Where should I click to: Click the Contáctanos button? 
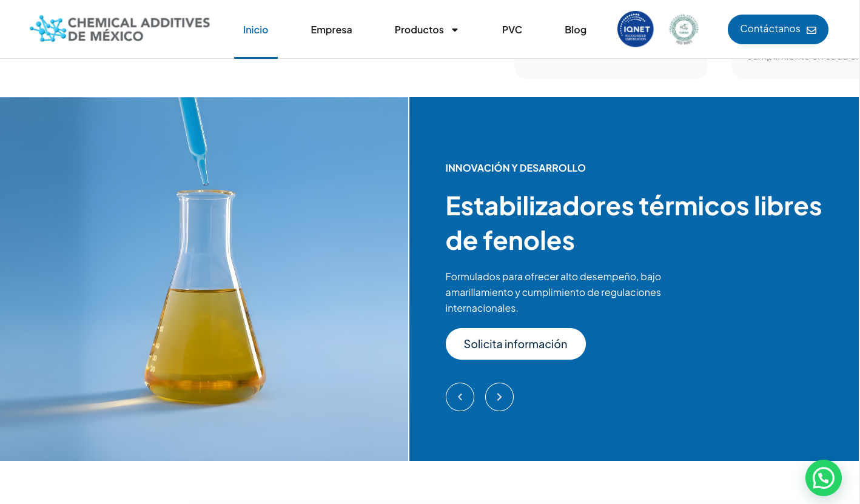click(x=778, y=29)
